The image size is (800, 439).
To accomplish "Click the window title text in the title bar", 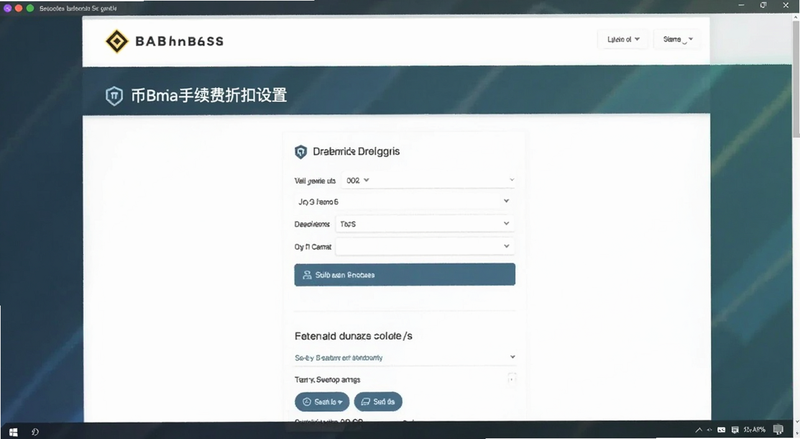I will click(x=78, y=9).
